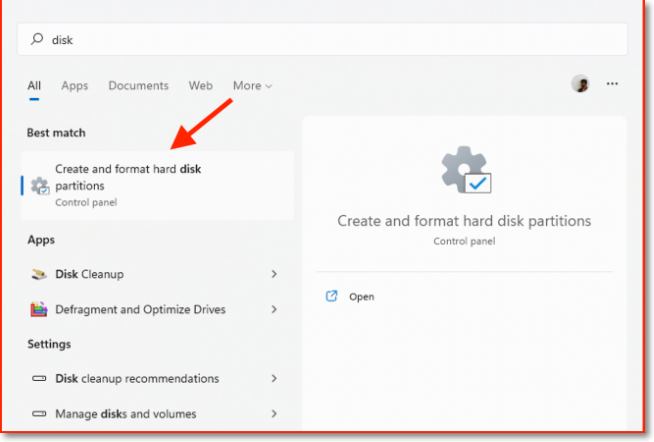Click the search magnifier icon
Image resolution: width=654 pixels, height=442 pixels.
pos(37,39)
